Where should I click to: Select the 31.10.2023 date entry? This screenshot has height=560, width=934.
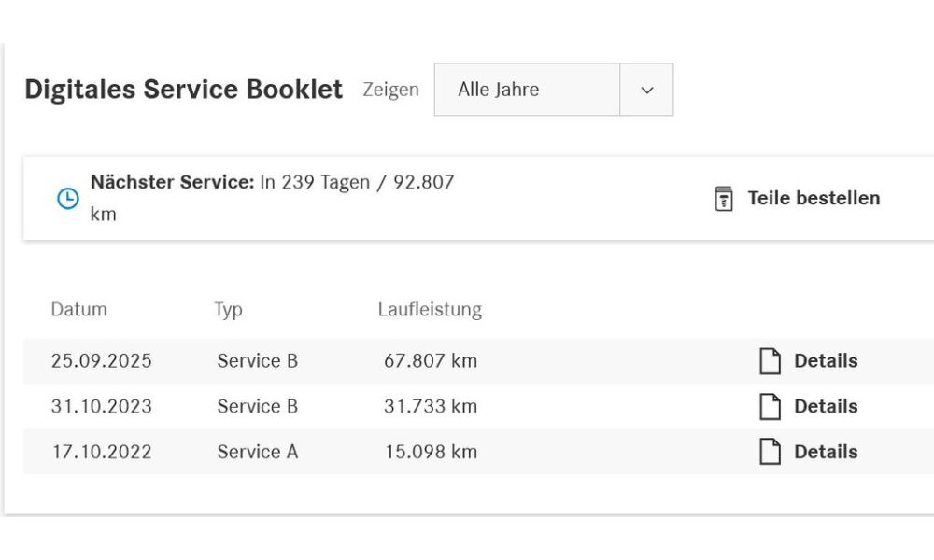(x=101, y=406)
